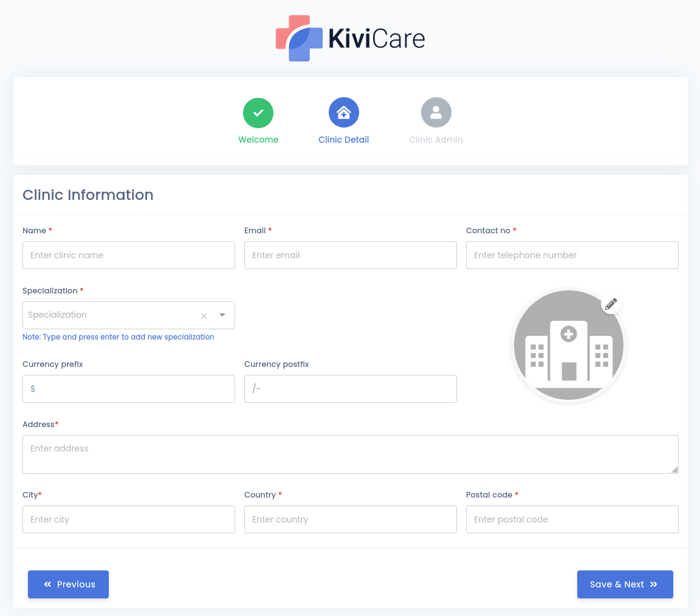Screen dimensions: 700x616
Task: Click the Previous button
Action: [x=68, y=584]
